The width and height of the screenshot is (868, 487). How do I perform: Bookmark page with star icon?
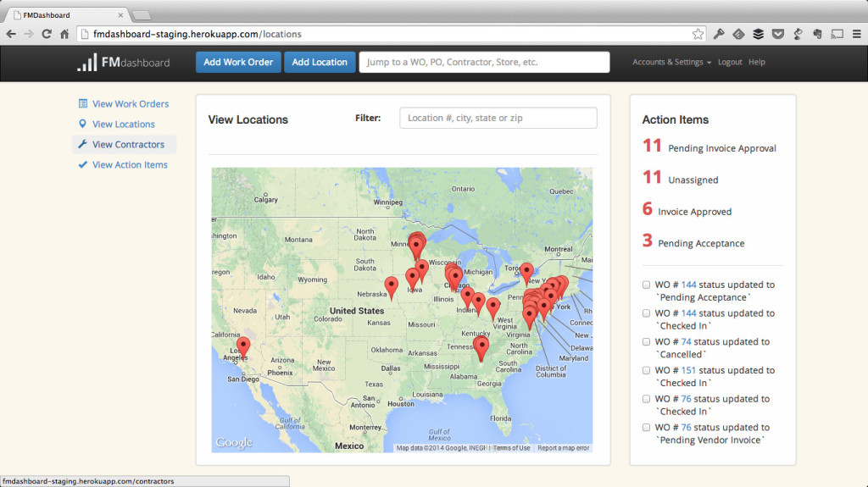click(x=698, y=35)
